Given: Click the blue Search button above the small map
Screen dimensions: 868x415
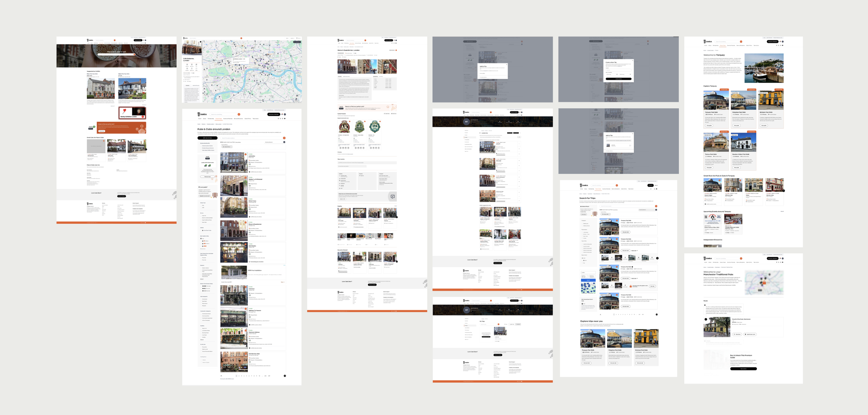Looking at the screenshot, I should (588, 280).
